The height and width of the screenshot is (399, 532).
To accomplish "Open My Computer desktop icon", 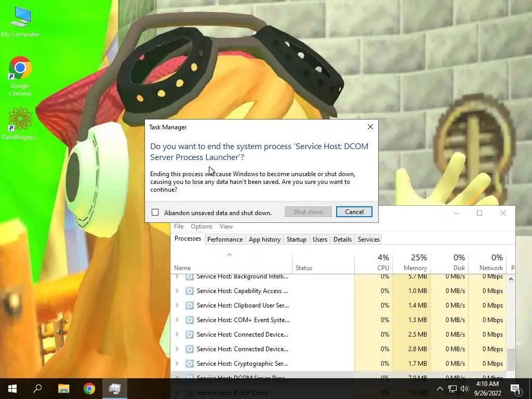I will 20,22.
